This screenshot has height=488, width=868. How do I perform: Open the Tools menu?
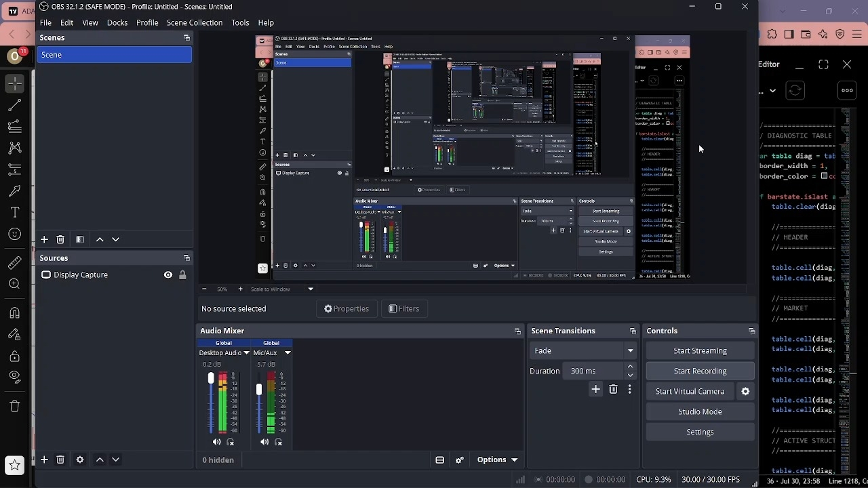(x=240, y=22)
